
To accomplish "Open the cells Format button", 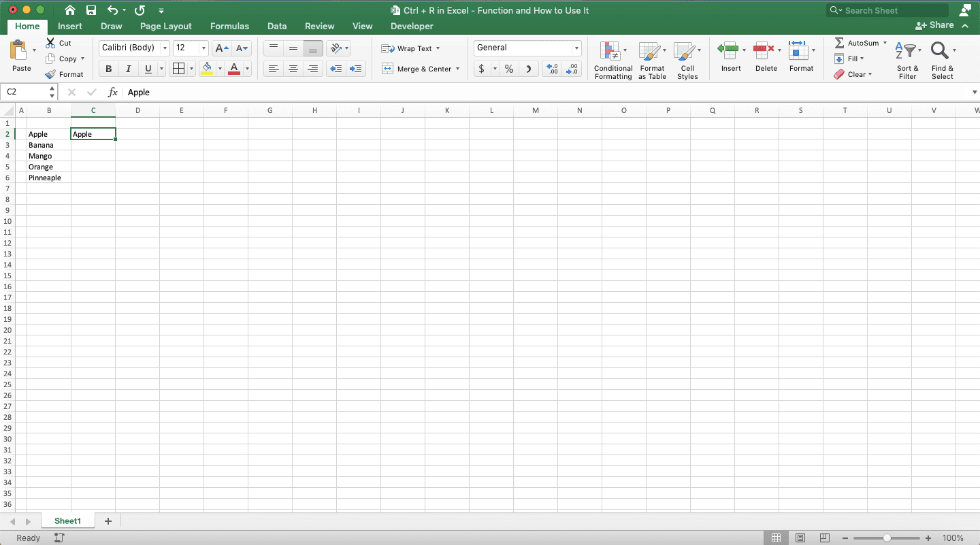I will (802, 56).
